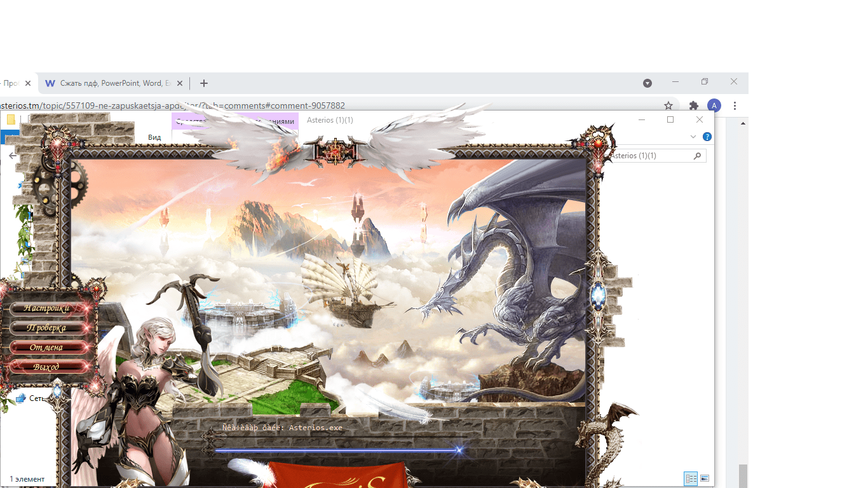Open the Chrome extensions puzzle icon
The width and height of the screenshot is (868, 488).
point(694,105)
